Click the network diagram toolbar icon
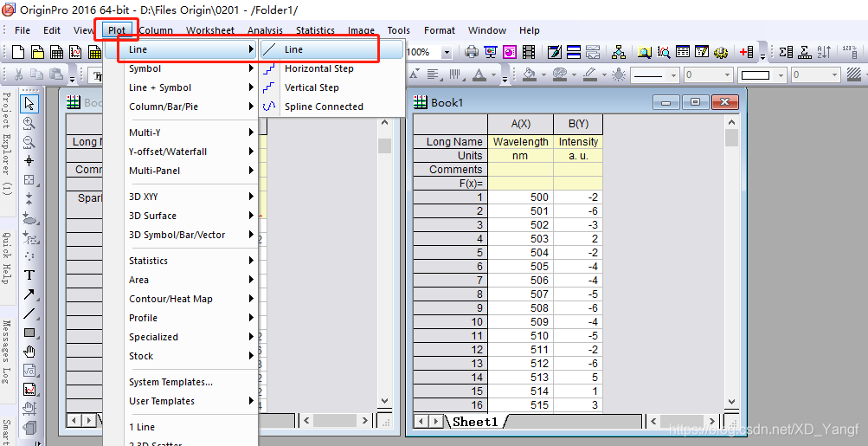 [x=619, y=52]
